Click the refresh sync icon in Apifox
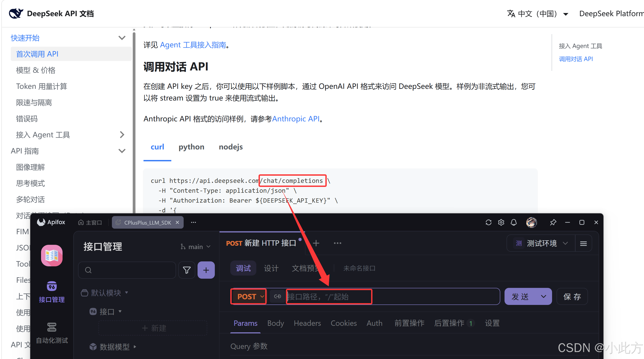Screen dimensions: 644x359 [489, 222]
